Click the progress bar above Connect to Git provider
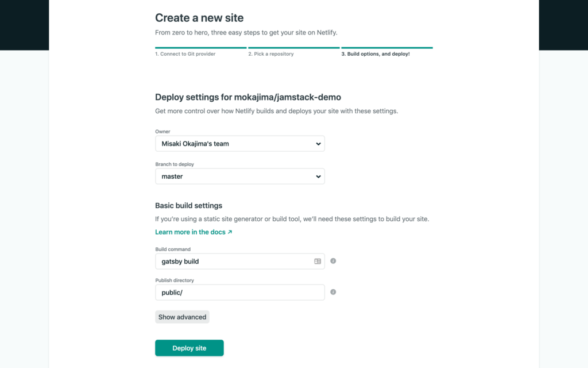This screenshot has width=588, height=368. pos(201,48)
